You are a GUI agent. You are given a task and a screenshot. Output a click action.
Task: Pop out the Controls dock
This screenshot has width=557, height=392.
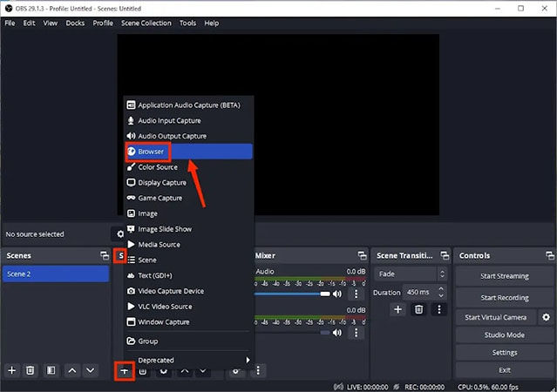pyautogui.click(x=550, y=255)
